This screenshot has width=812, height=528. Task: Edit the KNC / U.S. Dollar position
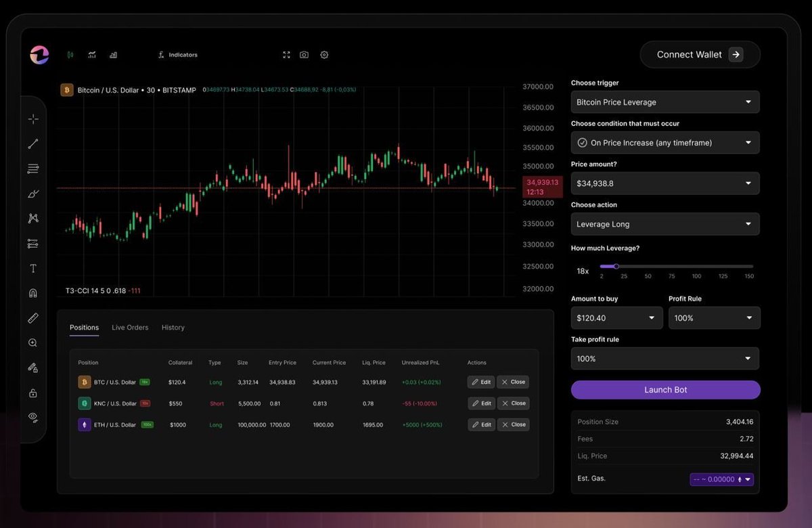[x=480, y=403]
